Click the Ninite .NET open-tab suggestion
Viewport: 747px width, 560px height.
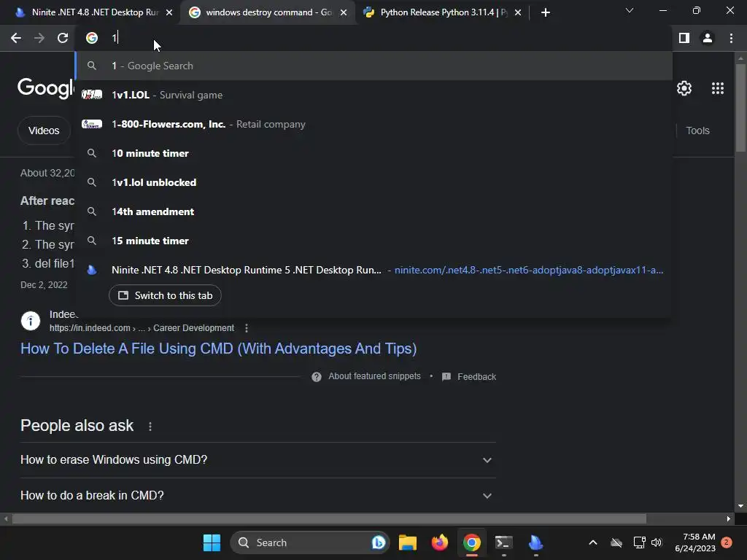(x=374, y=270)
